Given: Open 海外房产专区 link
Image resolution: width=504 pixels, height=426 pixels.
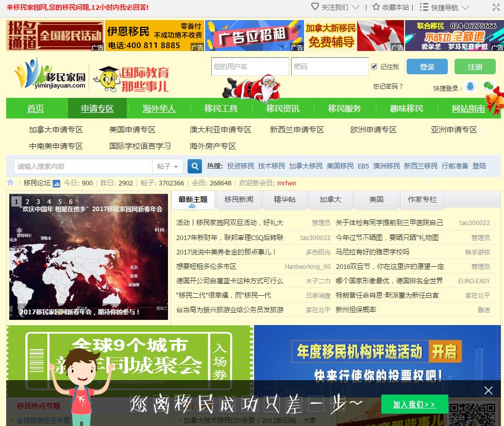Looking at the screenshot, I should [213, 146].
